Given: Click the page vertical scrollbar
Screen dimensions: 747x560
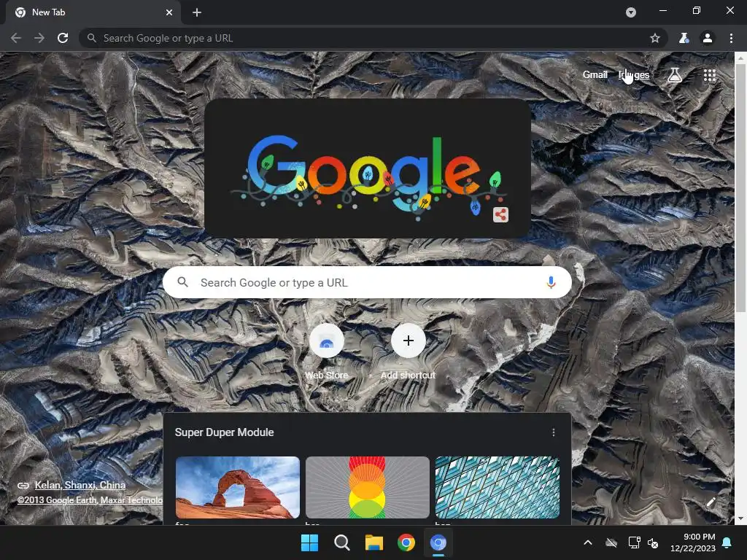Looking at the screenshot, I should pos(740,188).
